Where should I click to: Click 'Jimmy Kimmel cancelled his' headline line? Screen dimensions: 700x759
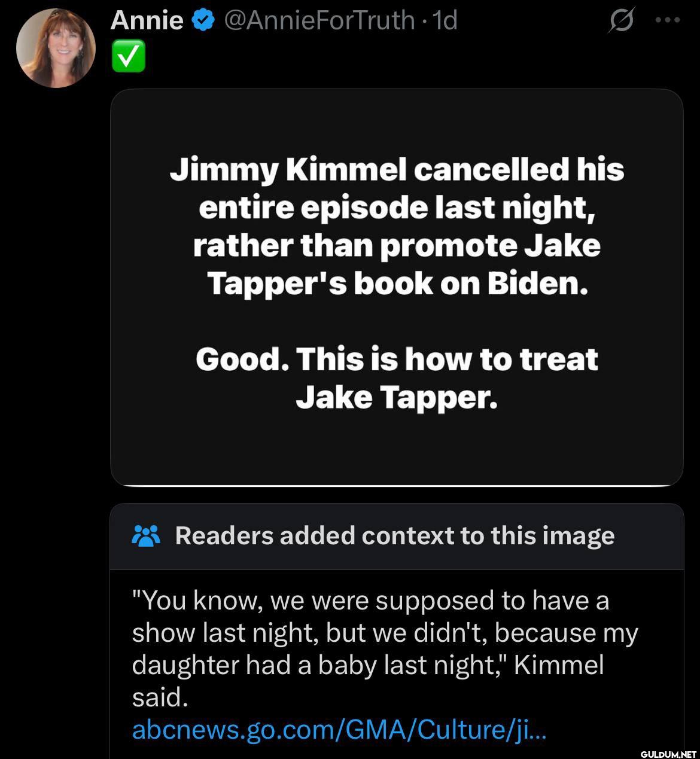(397, 170)
